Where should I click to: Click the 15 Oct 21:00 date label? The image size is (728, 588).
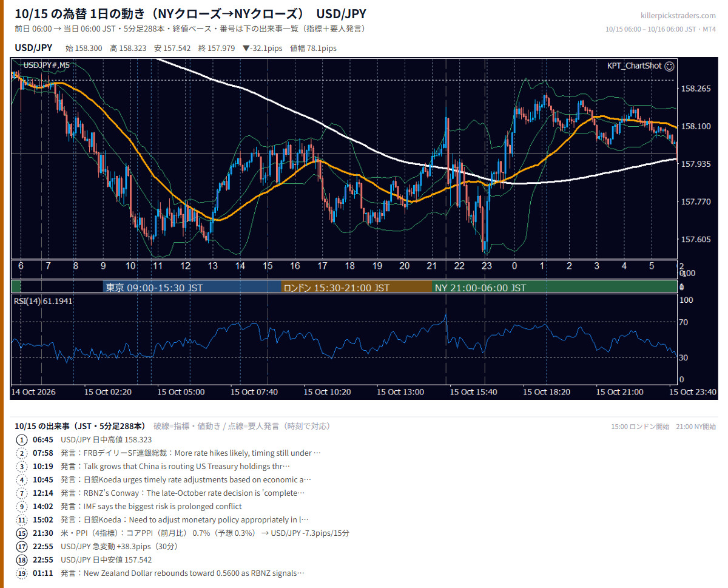[x=619, y=392]
